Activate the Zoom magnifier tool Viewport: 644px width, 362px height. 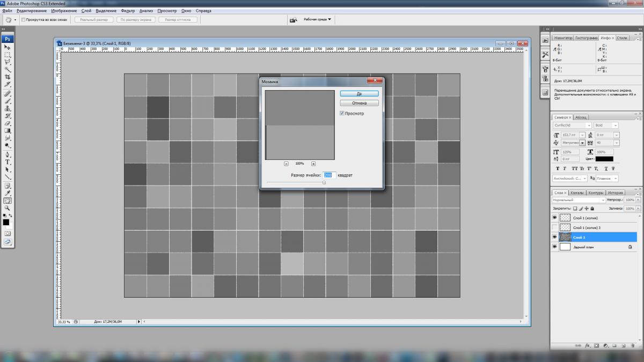point(8,208)
